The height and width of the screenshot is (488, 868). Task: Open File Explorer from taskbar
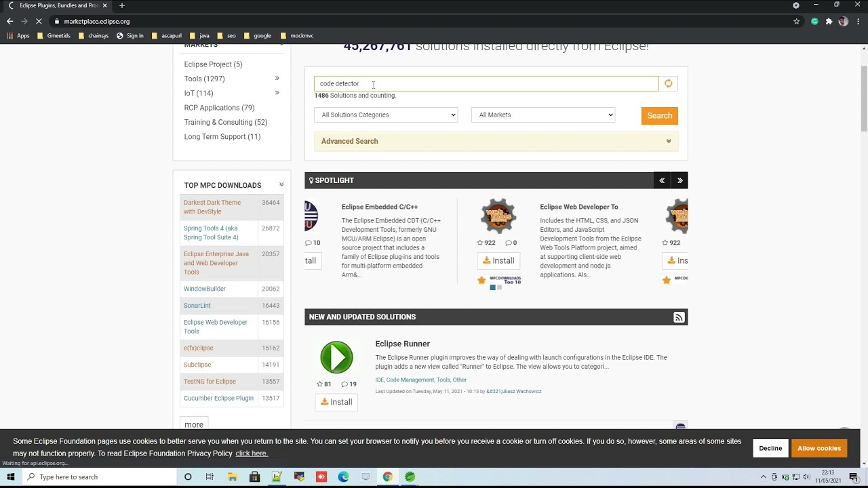click(232, 477)
